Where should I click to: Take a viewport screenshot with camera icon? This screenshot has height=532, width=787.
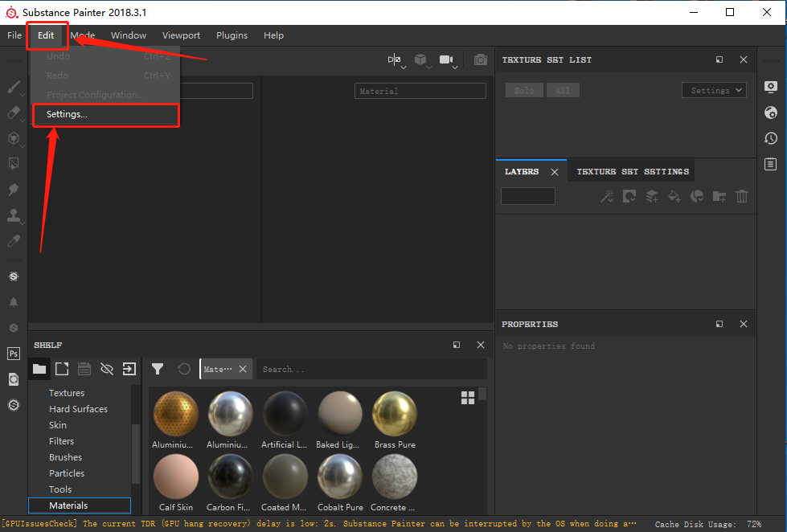tap(481, 59)
